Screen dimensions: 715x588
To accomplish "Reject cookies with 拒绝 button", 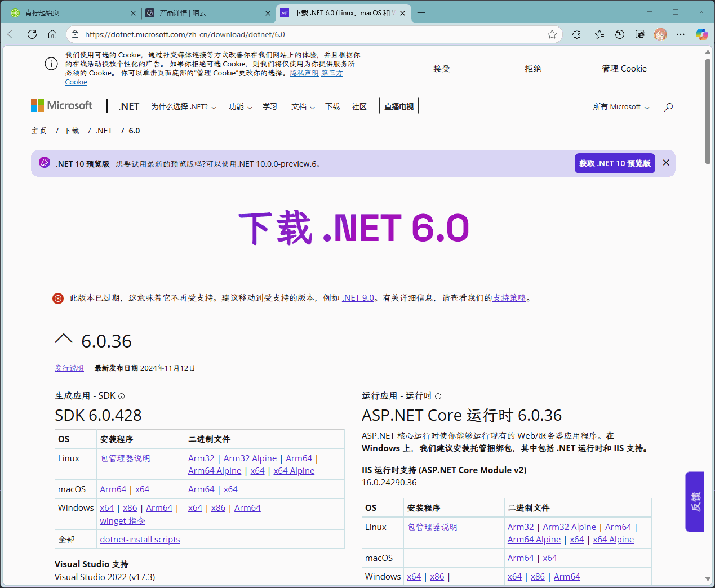I will pos(533,69).
